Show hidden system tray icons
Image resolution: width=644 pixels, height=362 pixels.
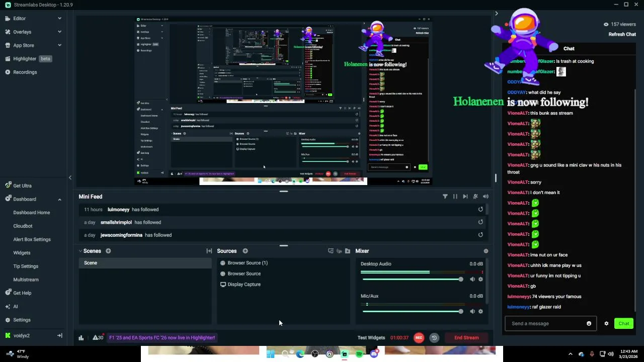(x=570, y=354)
